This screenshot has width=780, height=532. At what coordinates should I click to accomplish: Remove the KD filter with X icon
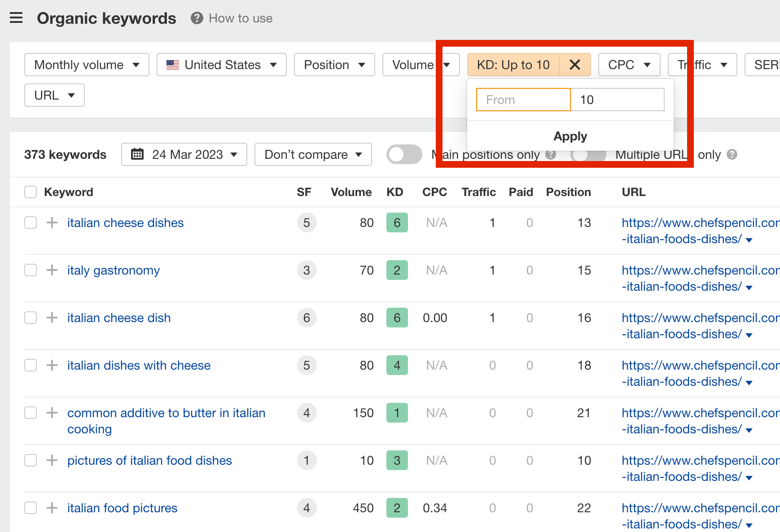(x=574, y=65)
